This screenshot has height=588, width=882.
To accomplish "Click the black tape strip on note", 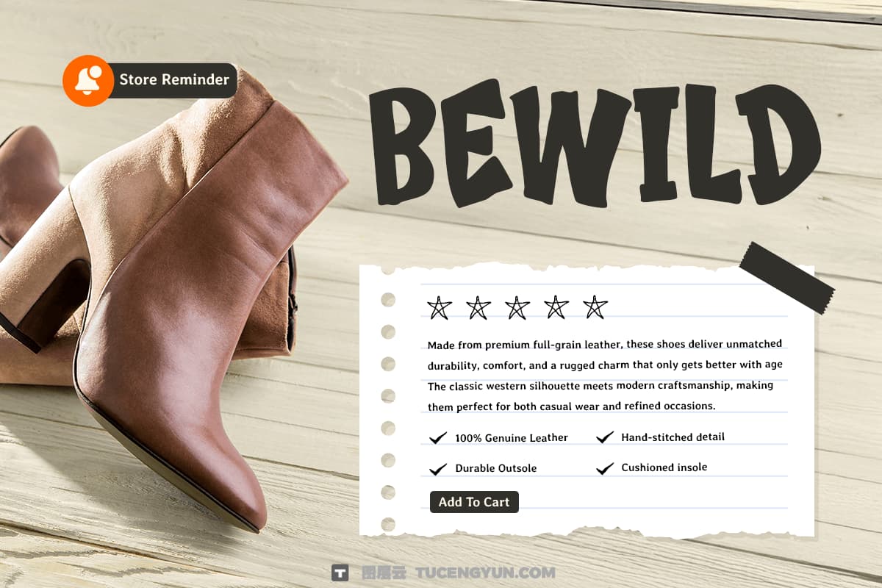I will point(787,277).
